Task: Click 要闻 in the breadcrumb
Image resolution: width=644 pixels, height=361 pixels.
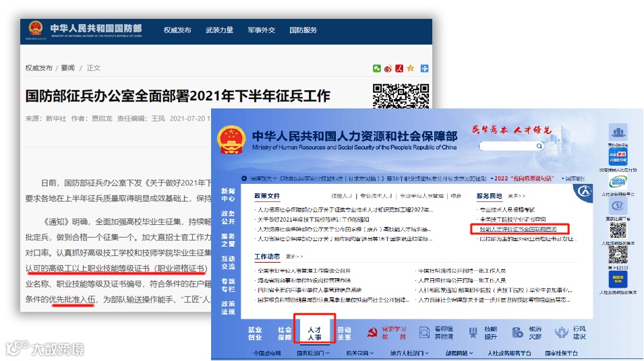Action: [x=67, y=68]
